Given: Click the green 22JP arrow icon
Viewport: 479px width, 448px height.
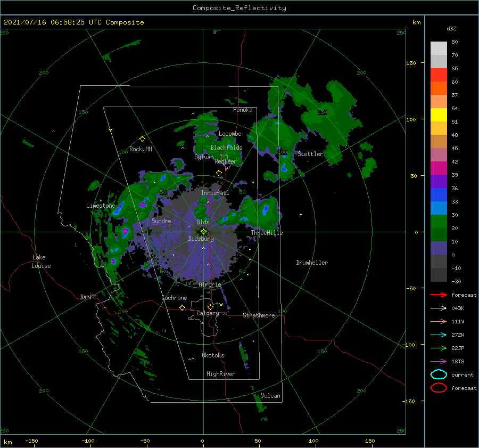Looking at the screenshot, I should [439, 348].
